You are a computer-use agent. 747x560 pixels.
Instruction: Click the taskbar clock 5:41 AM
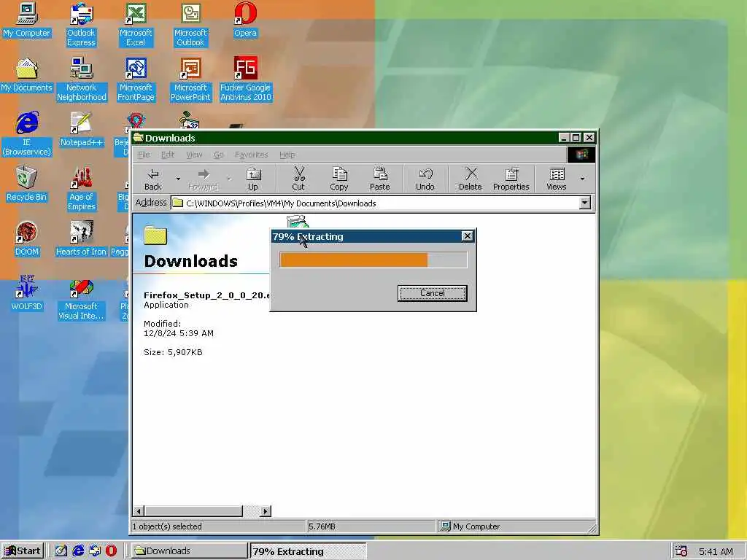[x=716, y=551]
